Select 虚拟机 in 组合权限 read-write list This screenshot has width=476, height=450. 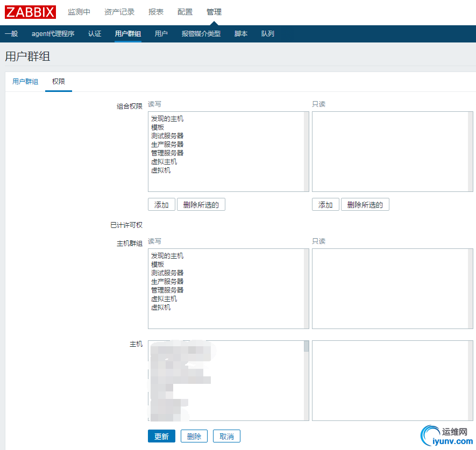tap(161, 170)
